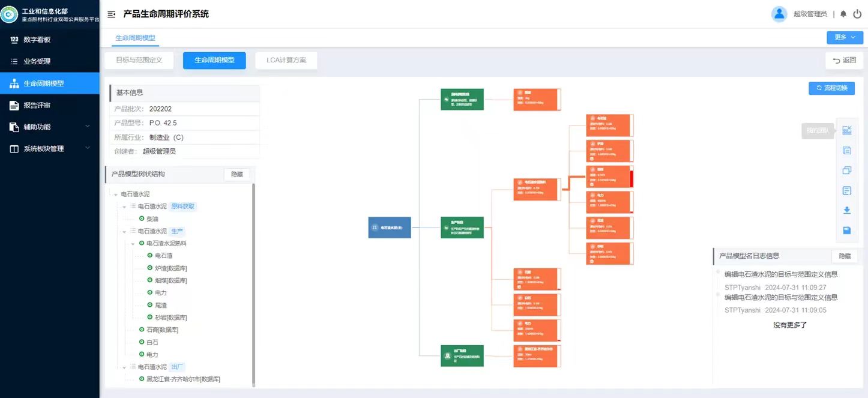Click the overlapping squares copy icon
The width and height of the screenshot is (868, 398).
coord(847,170)
